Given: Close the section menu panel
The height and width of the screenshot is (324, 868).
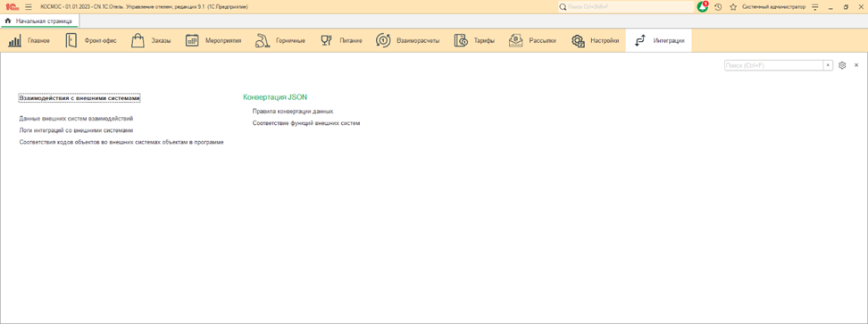Looking at the screenshot, I should 856,65.
